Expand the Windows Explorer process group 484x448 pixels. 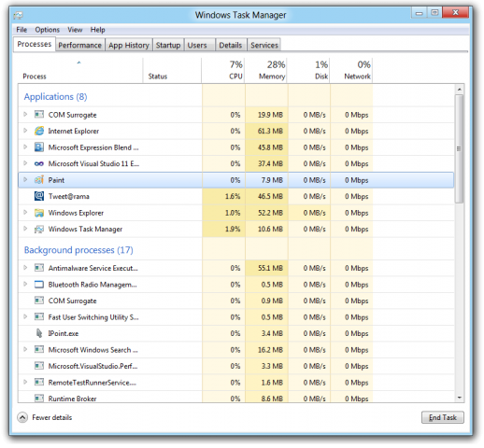click(25, 212)
